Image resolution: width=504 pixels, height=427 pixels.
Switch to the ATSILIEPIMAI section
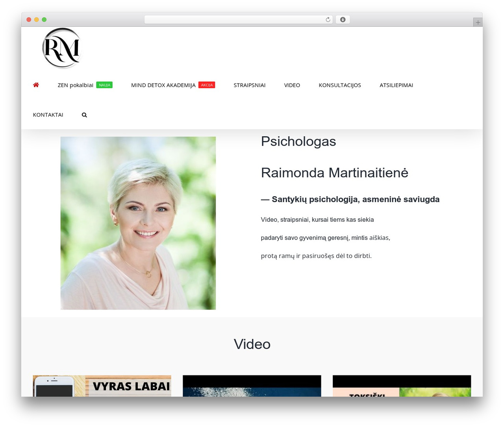coord(396,85)
